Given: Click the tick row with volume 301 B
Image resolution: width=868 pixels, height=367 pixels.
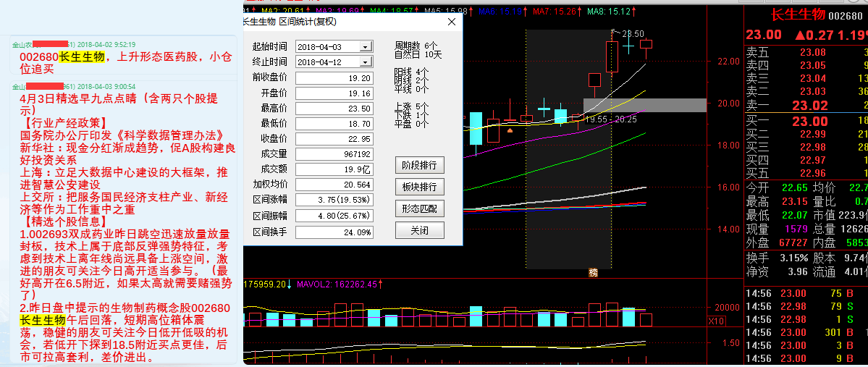Looking at the screenshot, I should tap(806, 332).
